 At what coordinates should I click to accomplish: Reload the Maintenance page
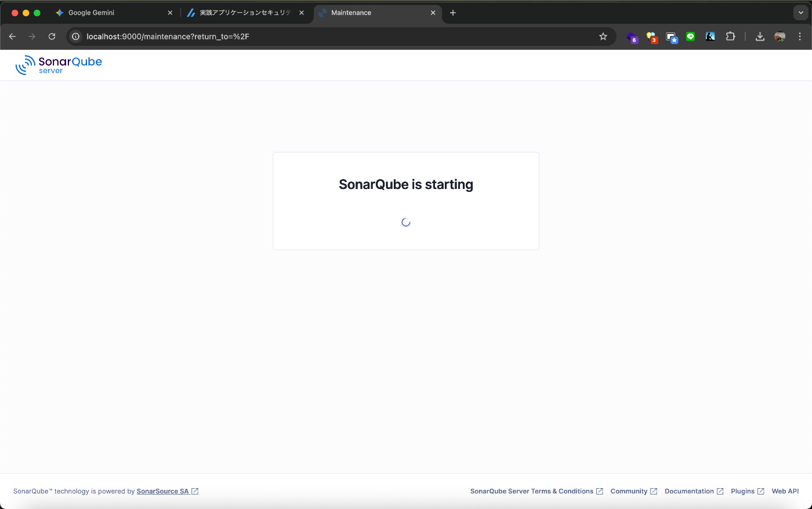tap(52, 37)
